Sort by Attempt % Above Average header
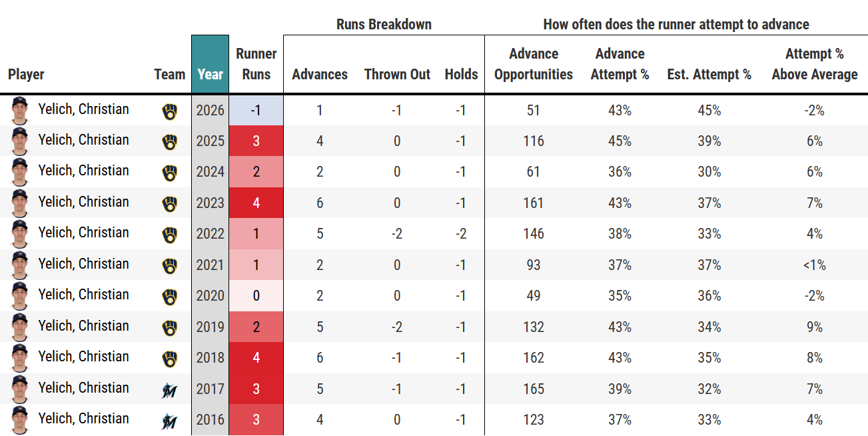Screen dimensions: 868x436 (x=815, y=64)
